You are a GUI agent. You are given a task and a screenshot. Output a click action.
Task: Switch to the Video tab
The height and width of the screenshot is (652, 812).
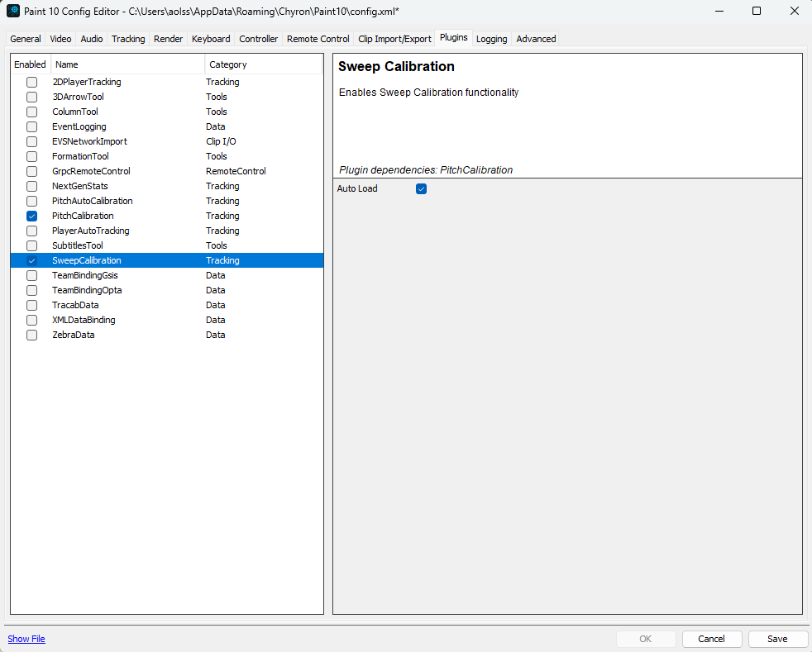coord(60,39)
